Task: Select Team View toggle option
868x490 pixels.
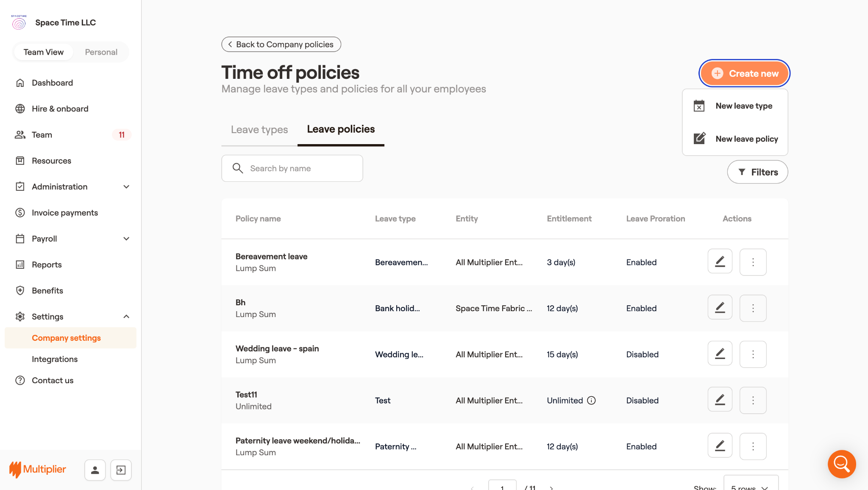Action: coord(44,52)
